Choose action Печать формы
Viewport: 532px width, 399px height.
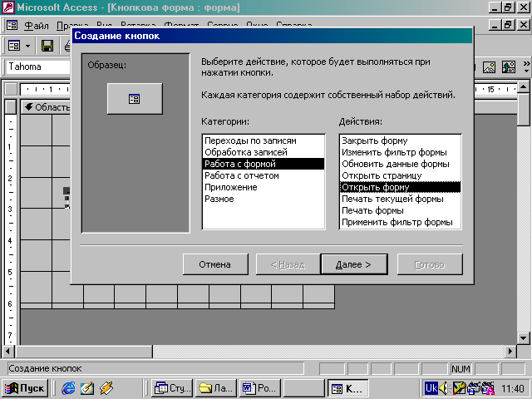click(400, 210)
